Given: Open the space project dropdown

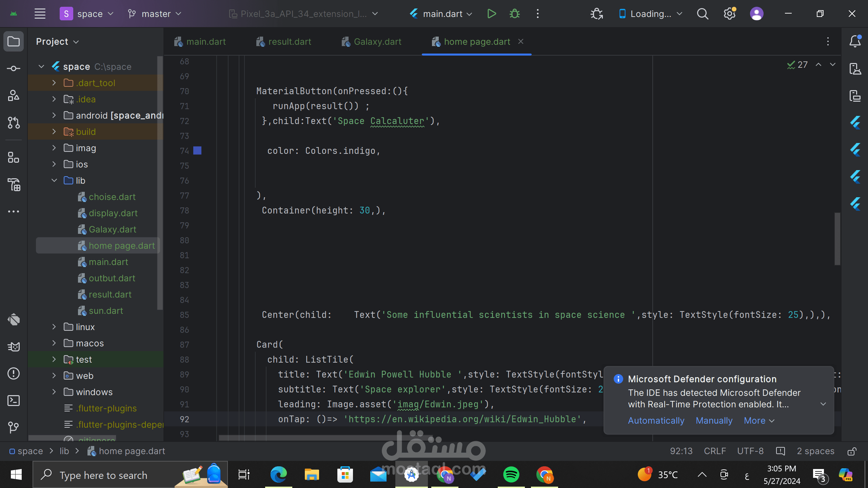Looking at the screenshot, I should (87, 14).
